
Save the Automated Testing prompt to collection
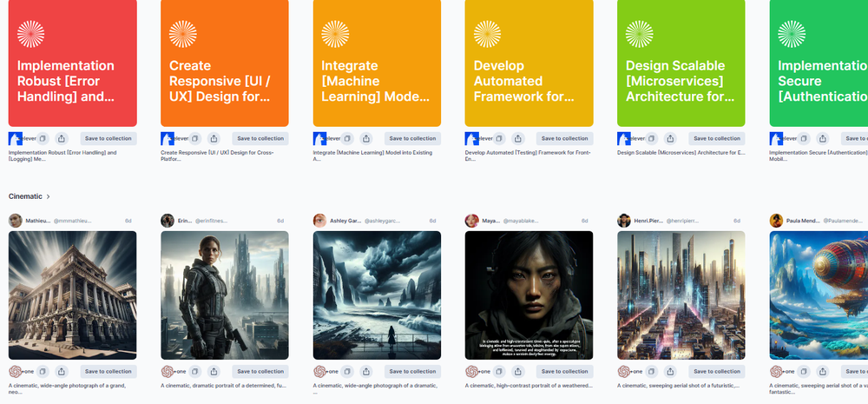(565, 138)
